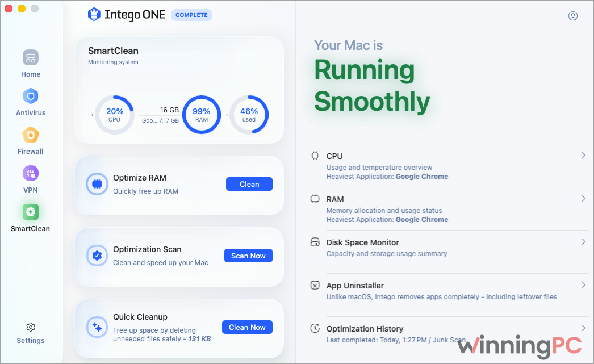Open the VPN globe icon
594x364 pixels.
(x=31, y=173)
